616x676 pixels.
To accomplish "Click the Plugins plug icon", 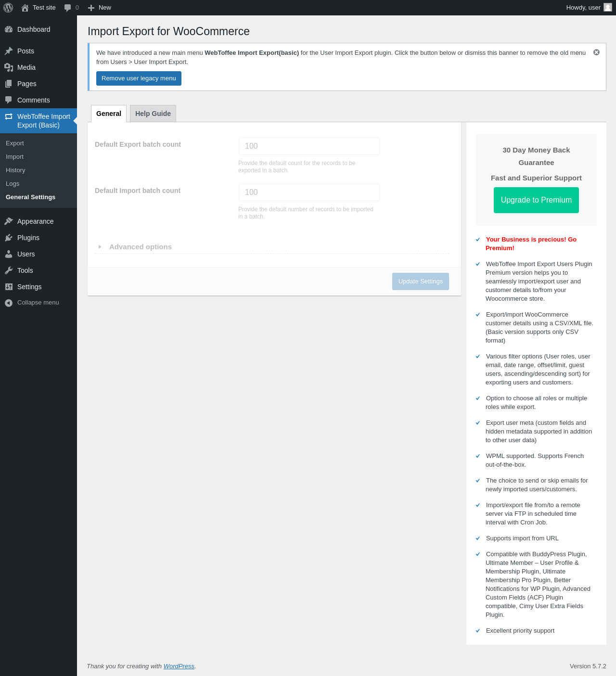I will tap(9, 238).
